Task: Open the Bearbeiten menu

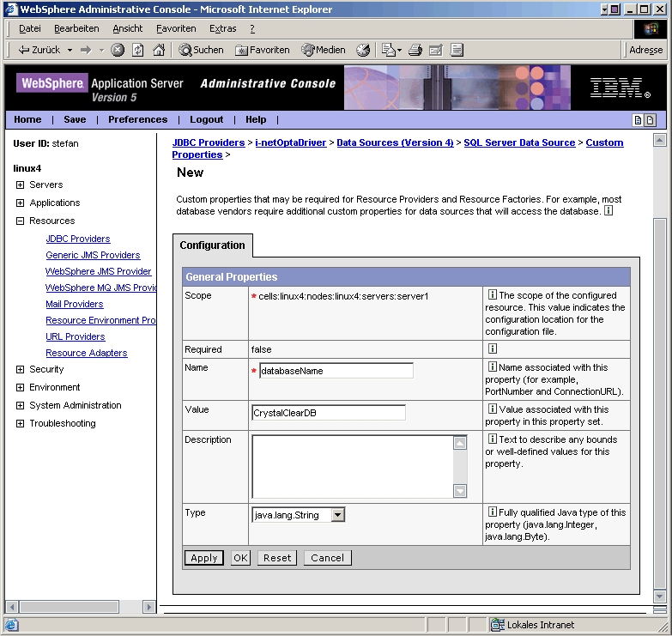Action: (x=76, y=28)
